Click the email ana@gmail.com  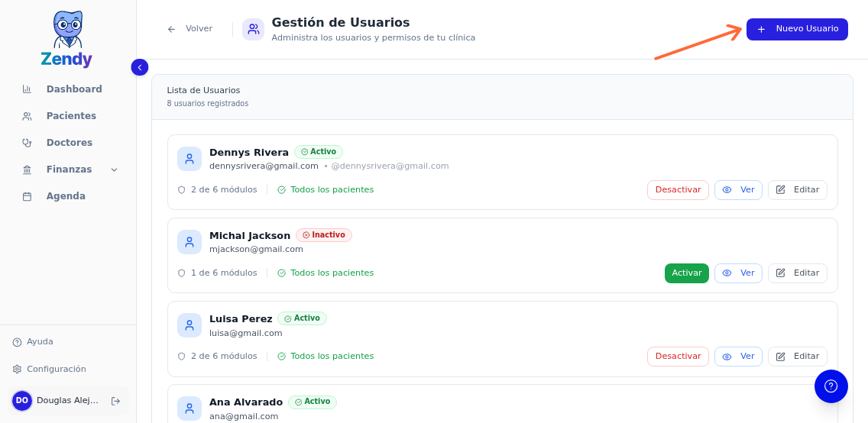click(244, 416)
